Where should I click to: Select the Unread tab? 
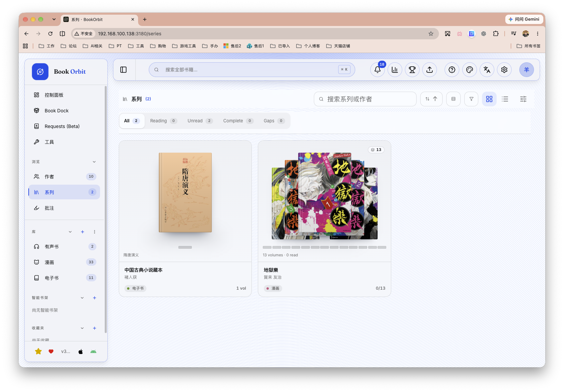(200, 121)
